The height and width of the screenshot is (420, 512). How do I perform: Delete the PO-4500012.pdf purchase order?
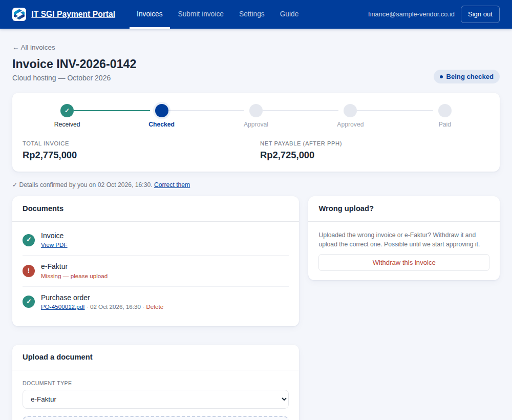point(155,307)
